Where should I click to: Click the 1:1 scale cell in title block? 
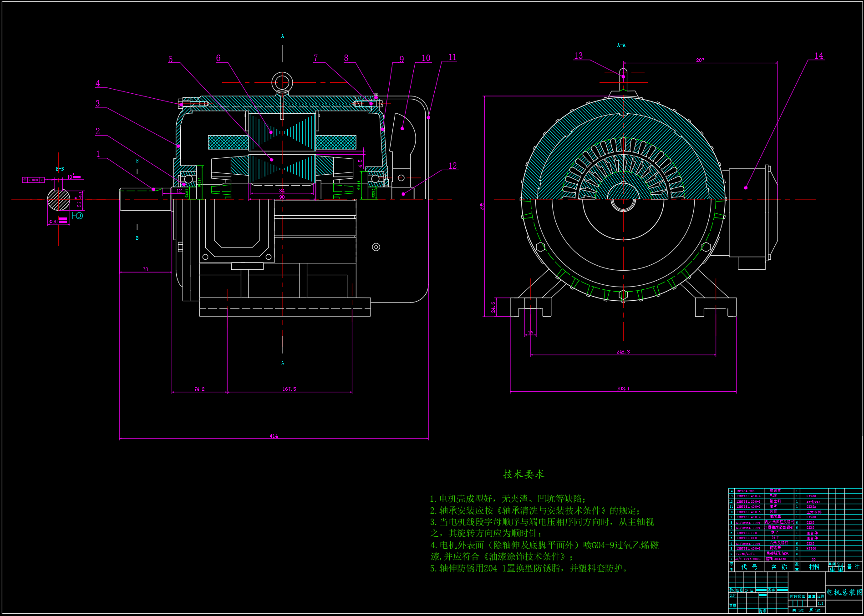[820, 603]
